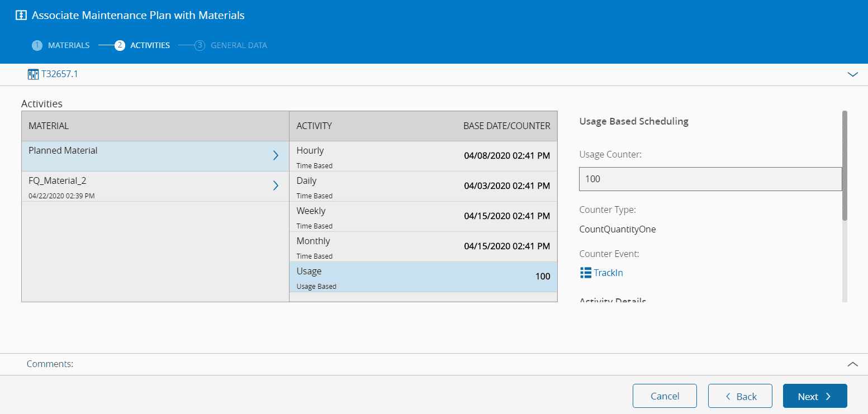Click the step 3 circle for General Data
Screen dimensions: 868x414
(200, 45)
